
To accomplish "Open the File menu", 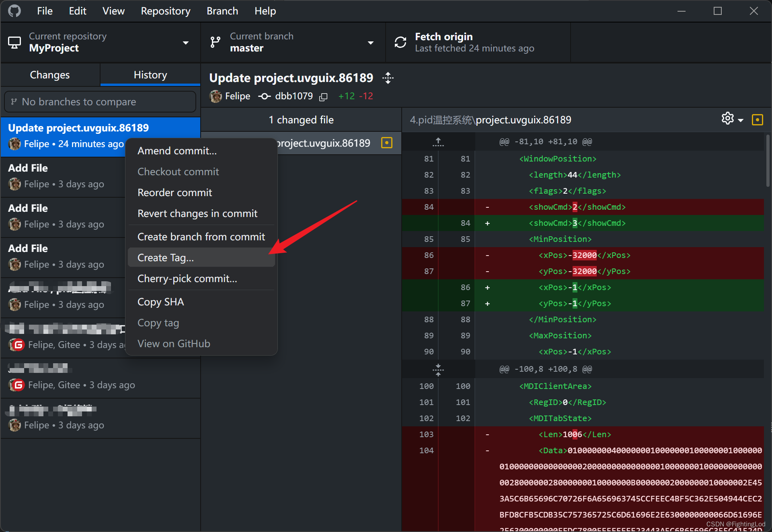I will [x=45, y=11].
